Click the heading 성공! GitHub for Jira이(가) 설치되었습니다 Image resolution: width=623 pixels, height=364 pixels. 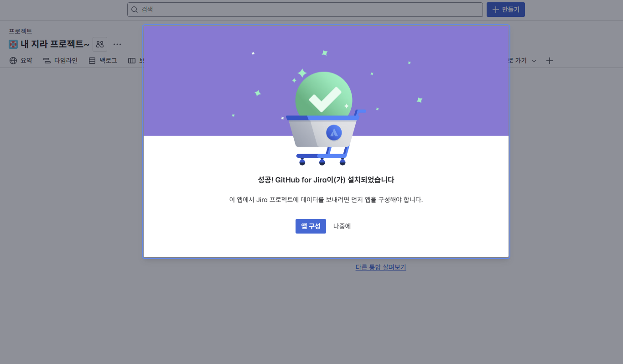click(x=326, y=180)
